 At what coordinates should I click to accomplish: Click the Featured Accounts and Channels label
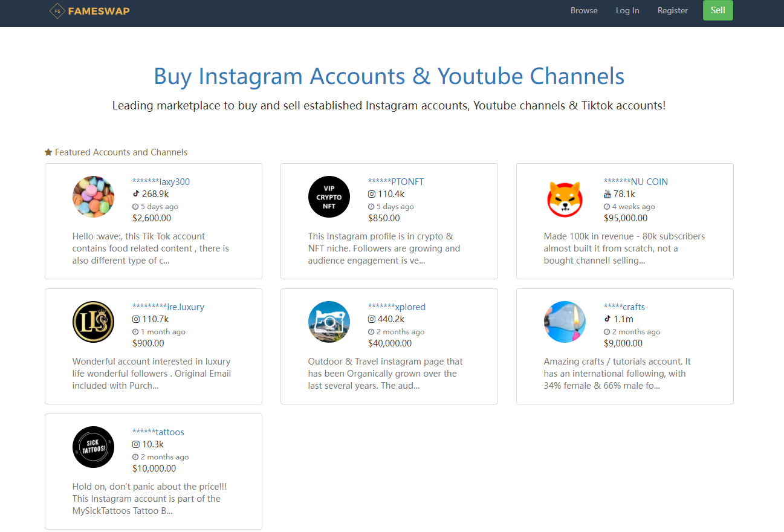click(x=121, y=152)
